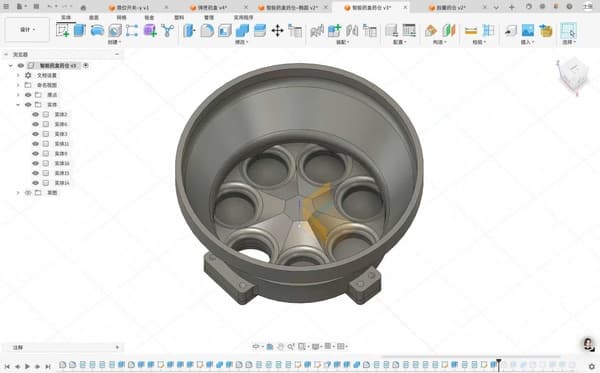The image size is (600, 373).
Task: Switch to the 管理 Manage tab
Action: point(209,17)
